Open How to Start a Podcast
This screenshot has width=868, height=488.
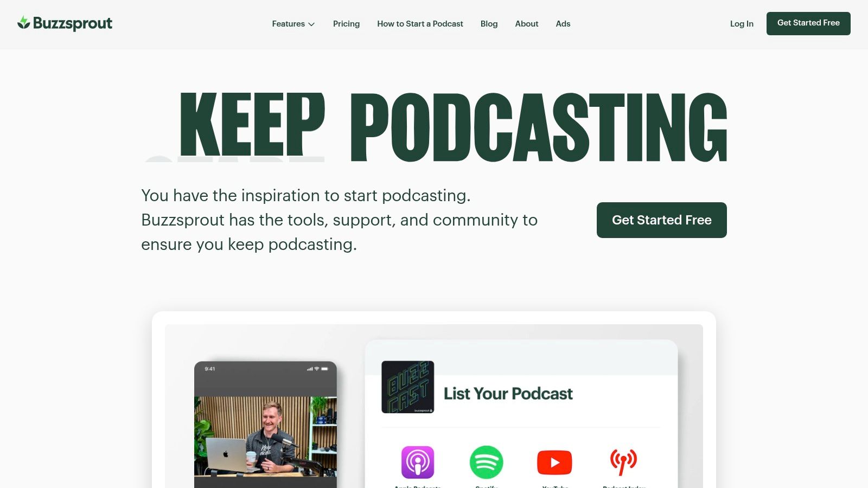[x=420, y=24]
